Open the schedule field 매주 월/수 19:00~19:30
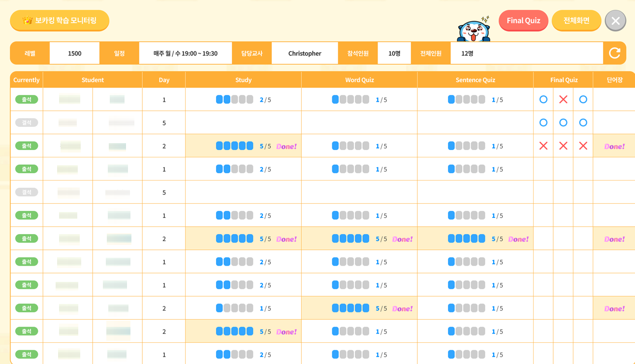 coord(185,53)
